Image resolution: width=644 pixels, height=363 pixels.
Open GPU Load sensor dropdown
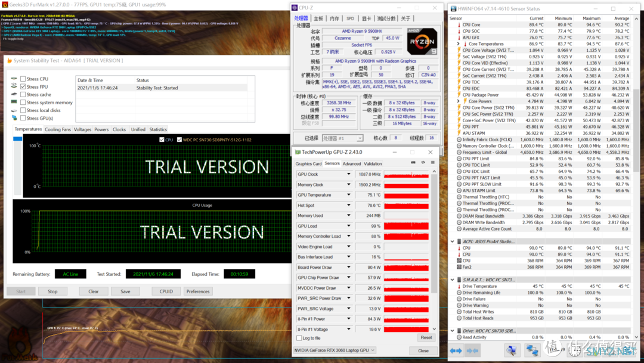tap(349, 226)
